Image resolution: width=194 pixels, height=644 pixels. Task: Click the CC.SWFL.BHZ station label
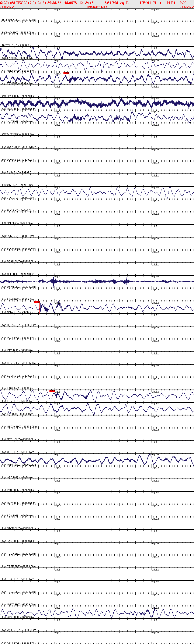[x=19, y=96]
